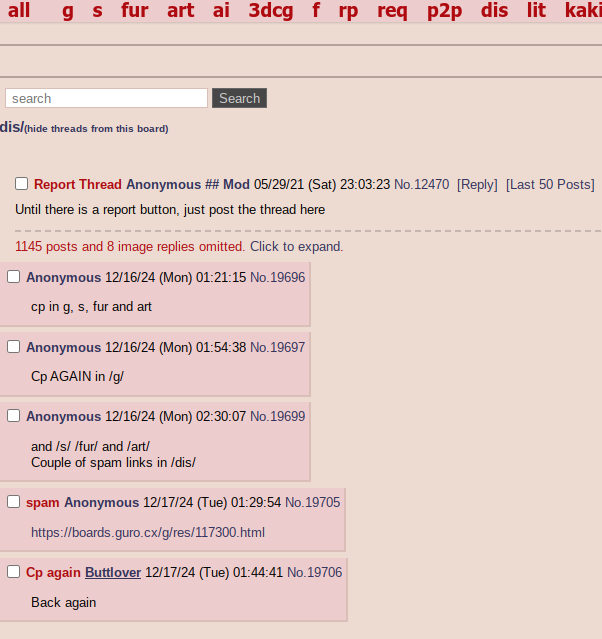The height and width of the screenshot is (639, 602).
Task: Click to expand omitted posts
Action: pos(296,247)
